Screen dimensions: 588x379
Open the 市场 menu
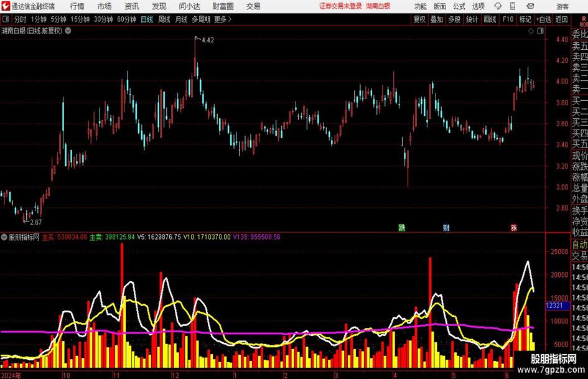pos(105,6)
